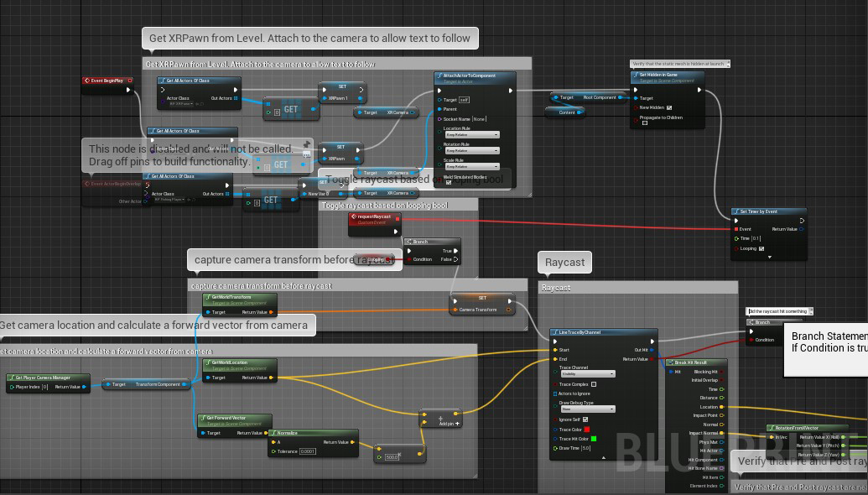The height and width of the screenshot is (495, 868).
Task: Click LineTraceByChannel Return Value boolean pin
Action: pos(652,359)
